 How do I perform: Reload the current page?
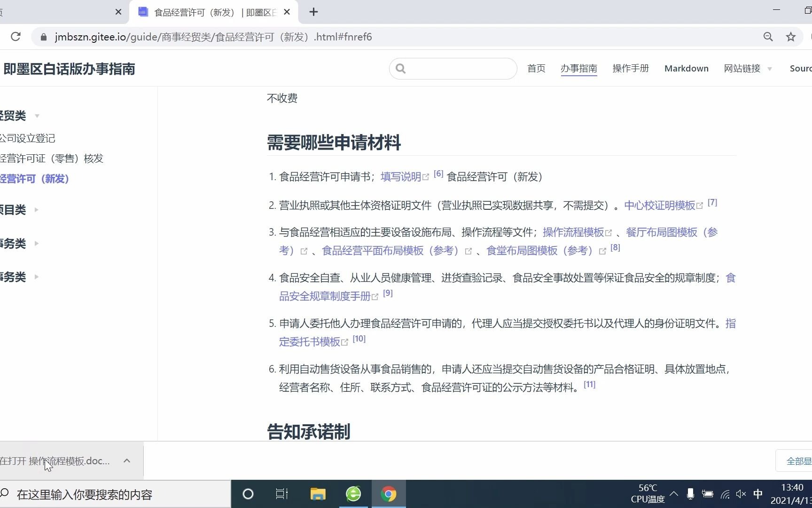pyautogui.click(x=16, y=36)
